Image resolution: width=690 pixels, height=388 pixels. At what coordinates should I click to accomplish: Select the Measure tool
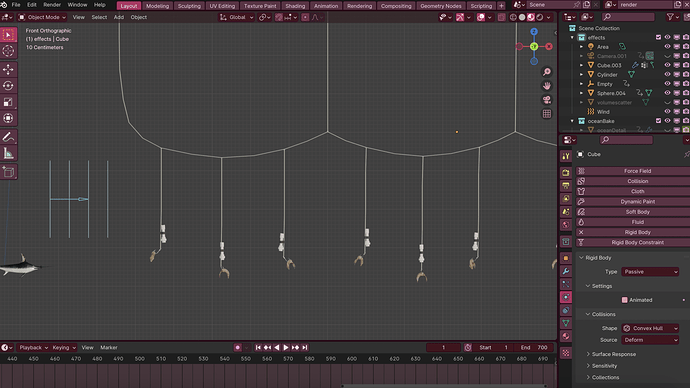[8, 154]
